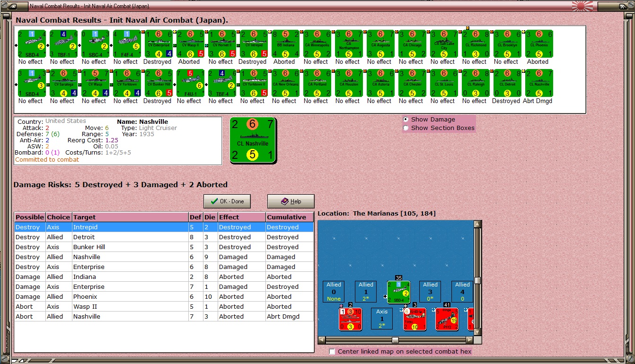Image resolution: width=635 pixels, height=364 pixels.
Task: Click the map vertical scrollbar up arrow
Action: pyautogui.click(x=478, y=224)
